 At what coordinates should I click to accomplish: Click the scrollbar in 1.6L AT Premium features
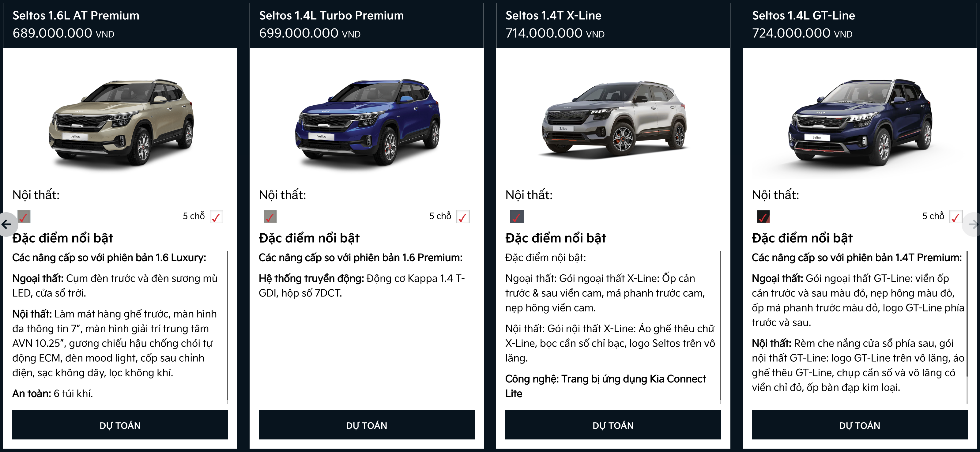[228, 326]
